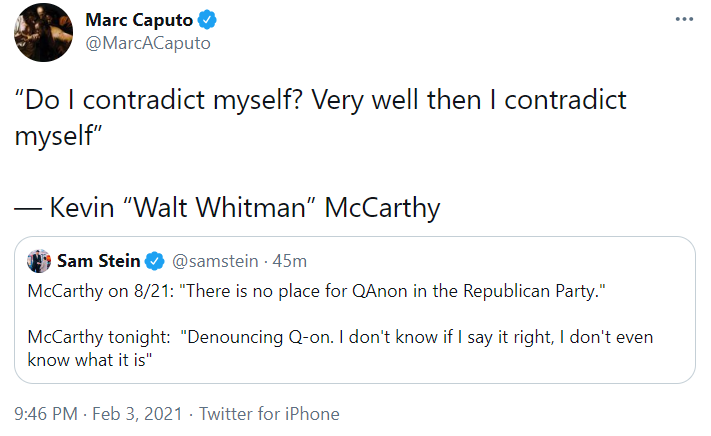Click the "McCarthy tonight" quoted line
The height and width of the screenshot is (436, 711).
pos(340,339)
